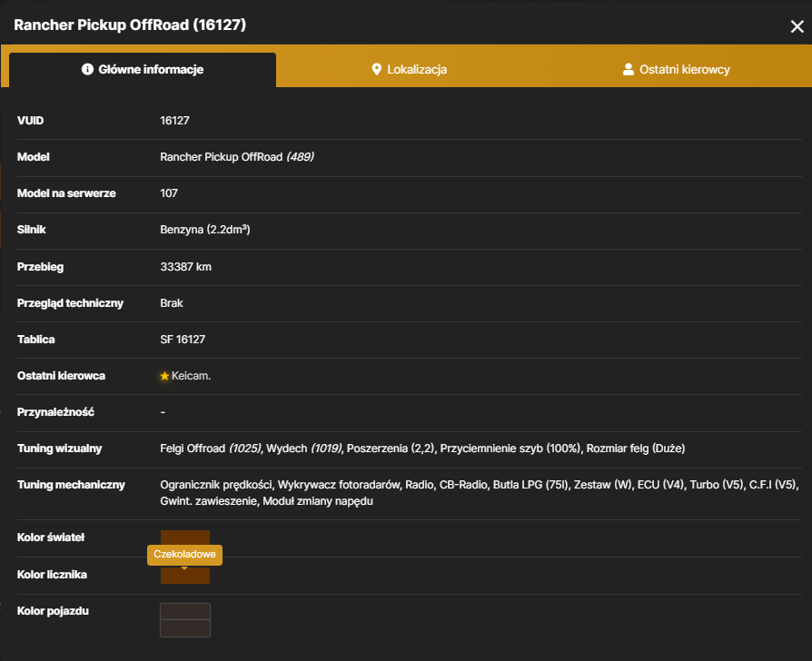Image resolution: width=812 pixels, height=661 pixels.
Task: Click the Silnik value Benzyna (2.2dm³)
Action: (205, 230)
